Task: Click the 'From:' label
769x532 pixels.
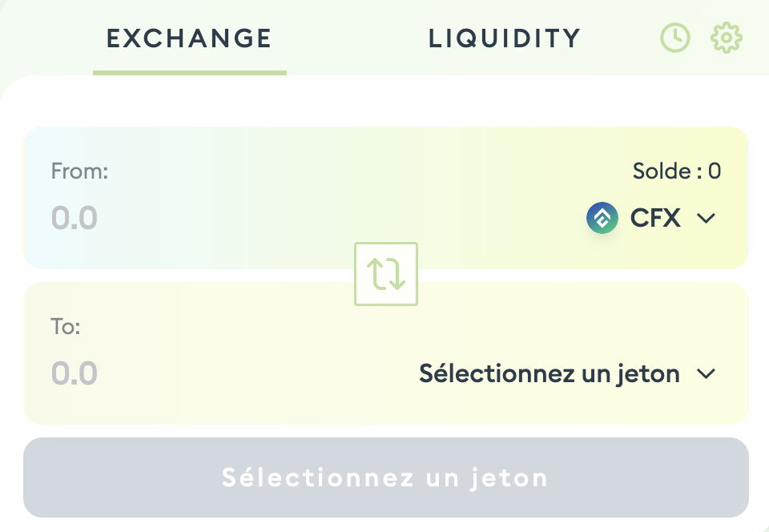Action: click(x=79, y=171)
